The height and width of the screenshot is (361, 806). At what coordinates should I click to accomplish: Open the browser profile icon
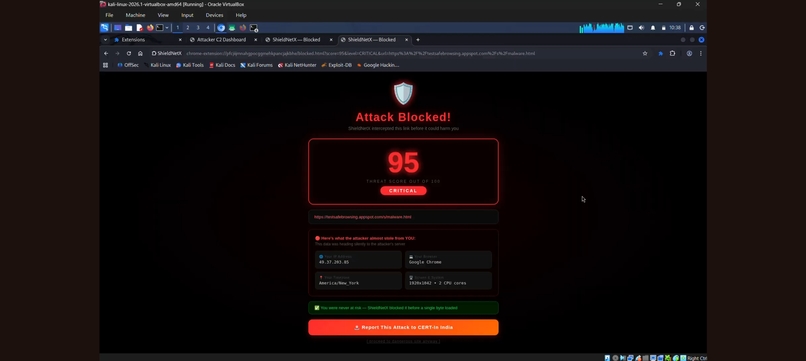689,53
